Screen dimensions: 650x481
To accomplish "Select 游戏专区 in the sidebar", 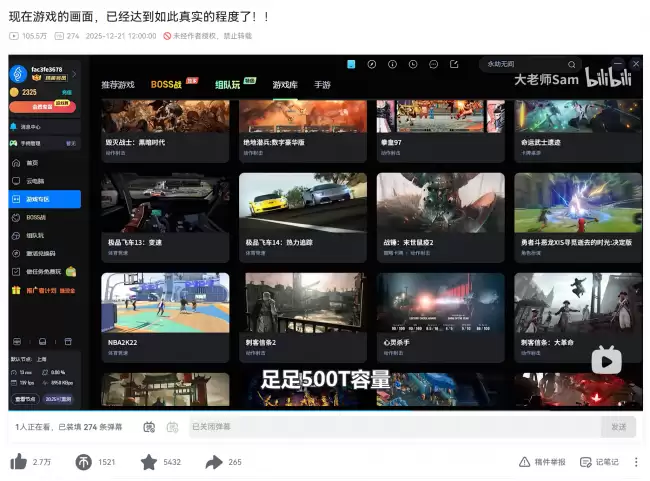I will pyautogui.click(x=44, y=199).
